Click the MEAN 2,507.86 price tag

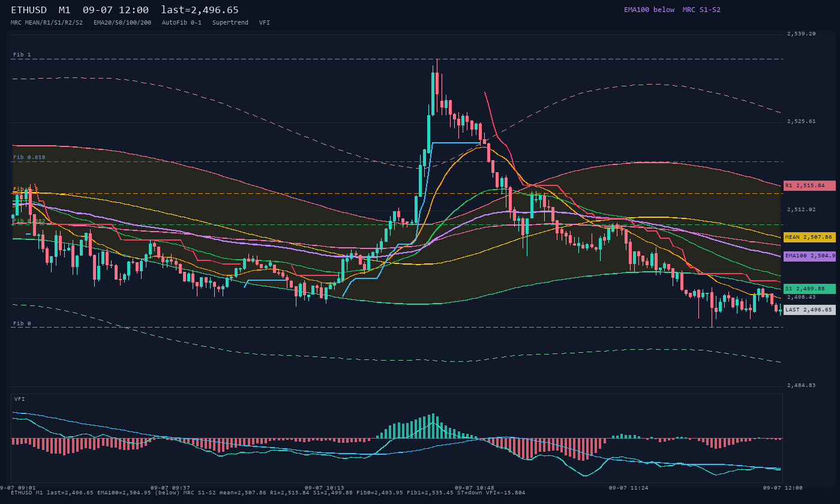809,238
